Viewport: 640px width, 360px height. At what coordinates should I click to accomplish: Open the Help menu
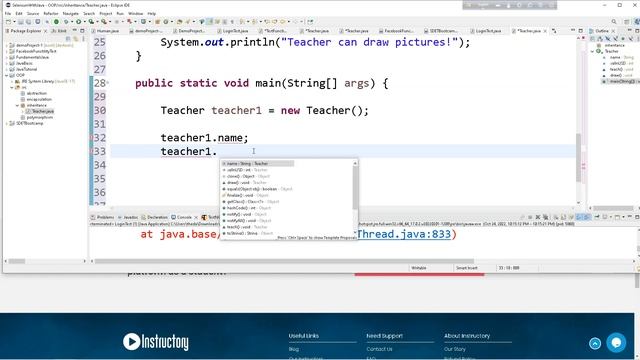point(151,13)
